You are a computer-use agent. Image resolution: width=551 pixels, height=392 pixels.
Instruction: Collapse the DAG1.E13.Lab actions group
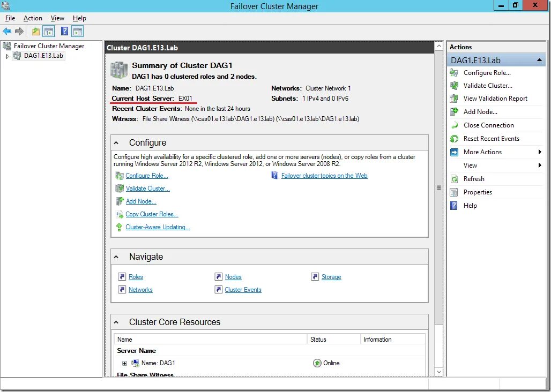coord(539,61)
